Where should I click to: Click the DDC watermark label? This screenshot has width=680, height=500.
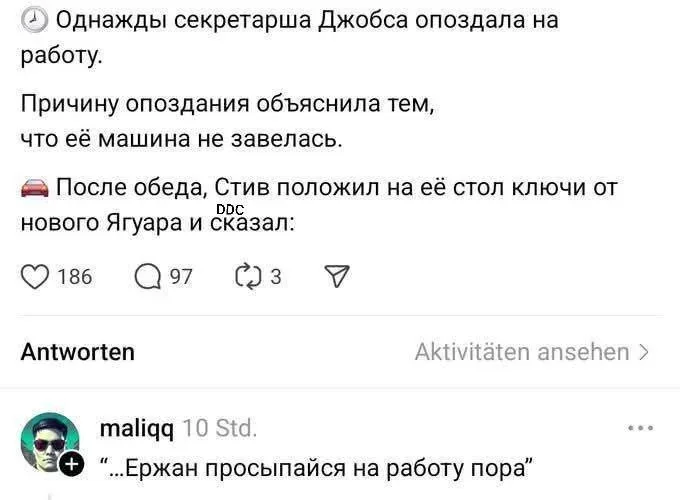(x=230, y=208)
